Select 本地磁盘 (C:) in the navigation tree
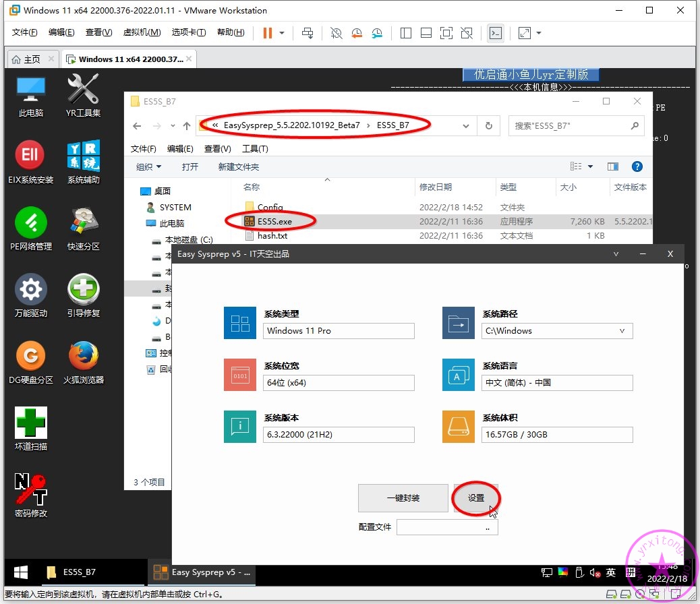Image resolution: width=700 pixels, height=604 pixels. click(x=189, y=240)
